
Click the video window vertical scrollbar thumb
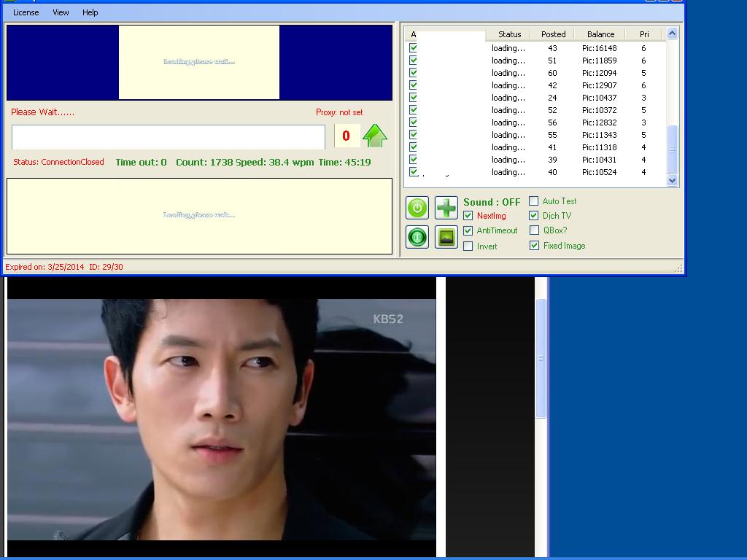tap(541, 358)
